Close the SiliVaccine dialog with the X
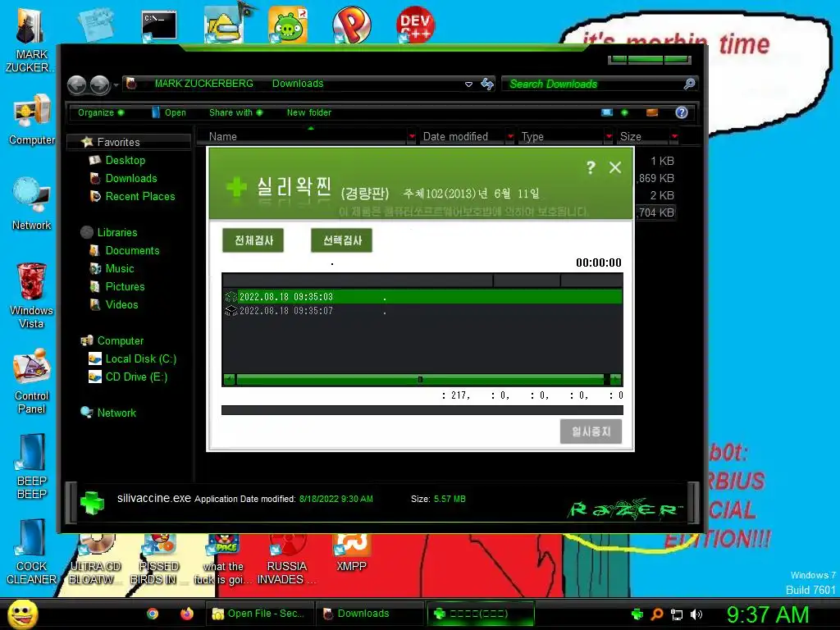 pyautogui.click(x=615, y=167)
